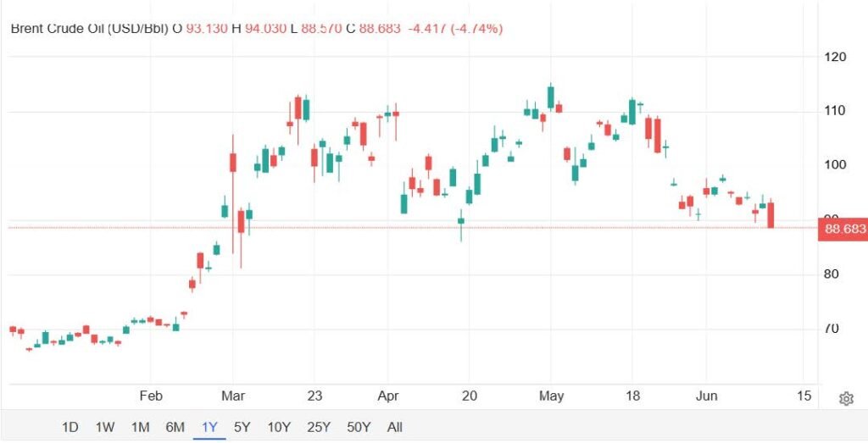868x443 pixels.
Task: Click the Brent Crude Oil title
Action: tap(89, 28)
